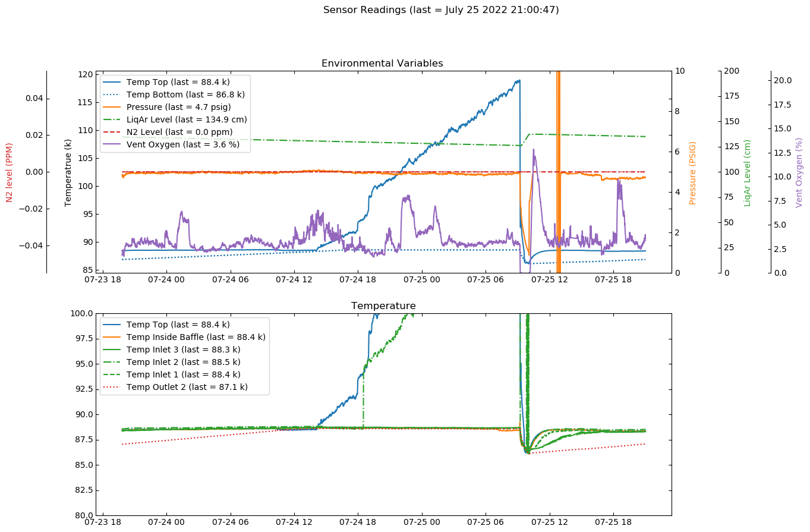
Task: Click the 92.5 tick on lower plot axis
Action: (85, 389)
